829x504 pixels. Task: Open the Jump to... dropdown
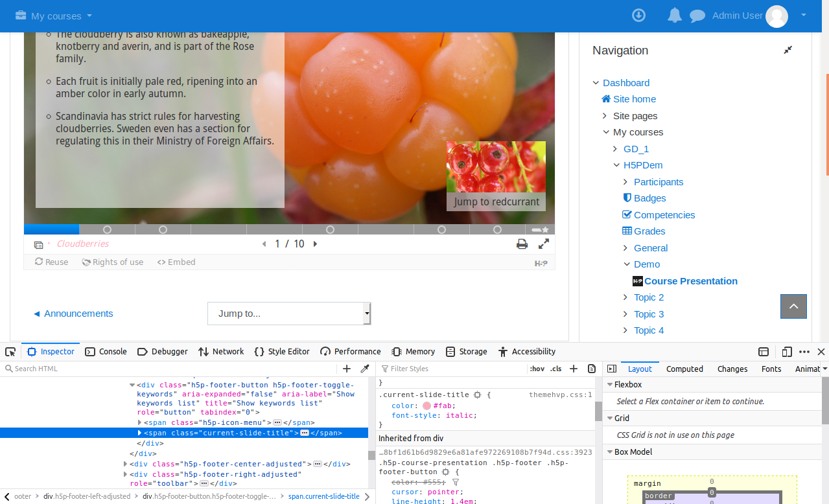coord(289,313)
